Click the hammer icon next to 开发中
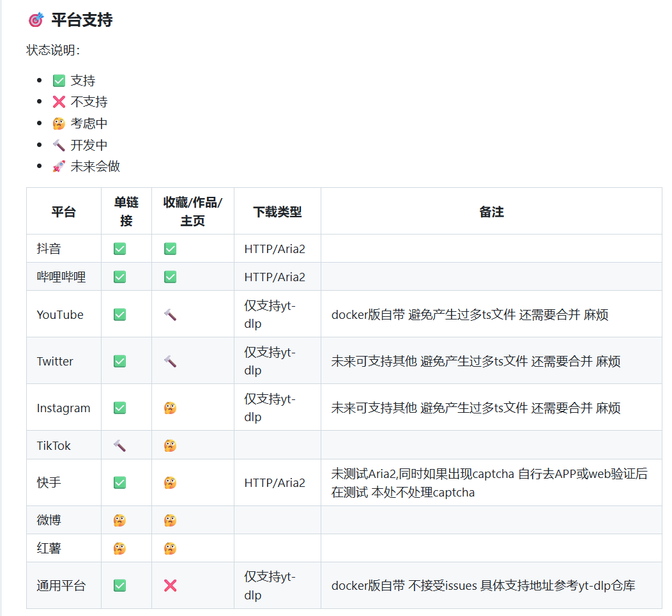Screen dimensions: 672x616 (x=59, y=145)
